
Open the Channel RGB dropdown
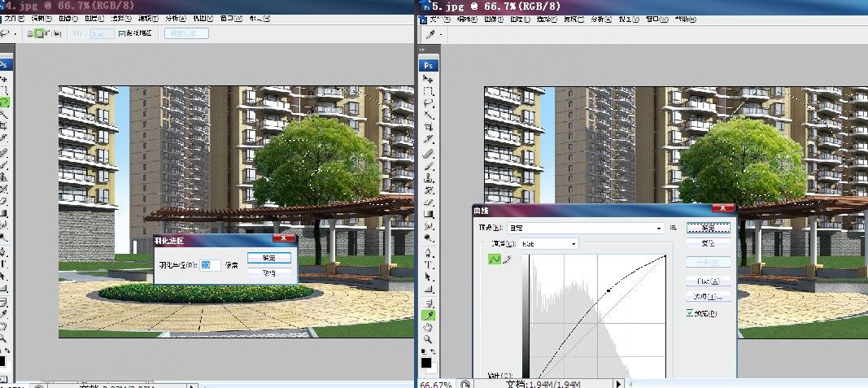click(x=549, y=243)
